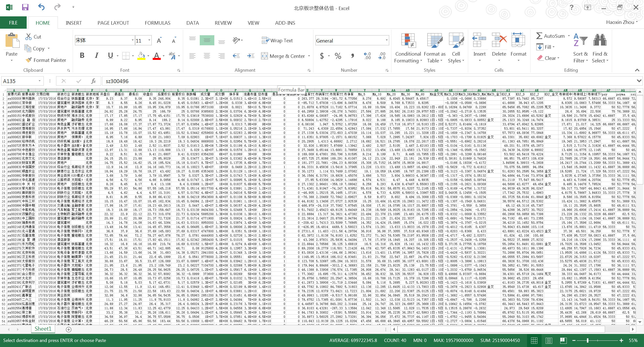Open Find & Select binoculars
This screenshot has height=347, width=644.
[x=600, y=48]
